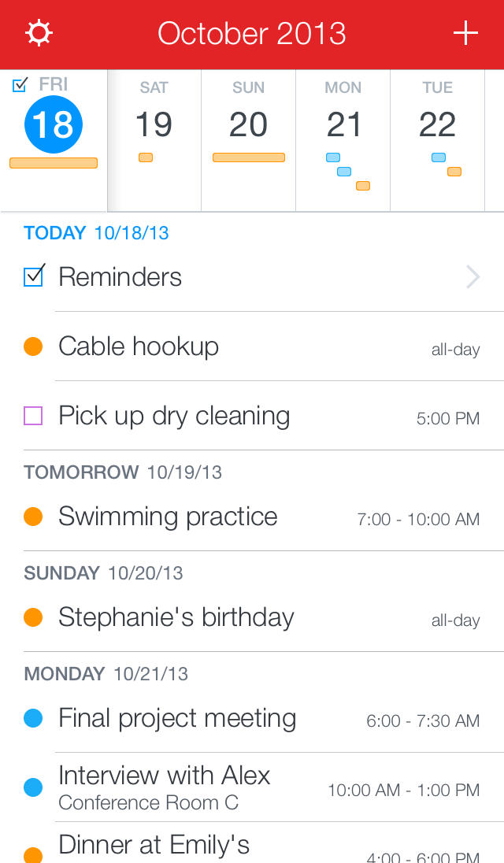Tap the orange dot beside Cable hookup
This screenshot has width=504, height=863.
(x=33, y=346)
